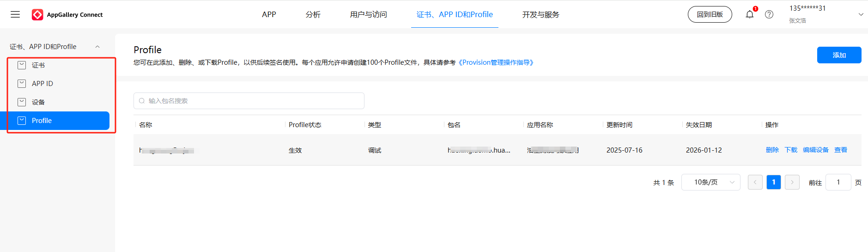
Task: Click the Profile状态 column header
Action: coord(305,125)
